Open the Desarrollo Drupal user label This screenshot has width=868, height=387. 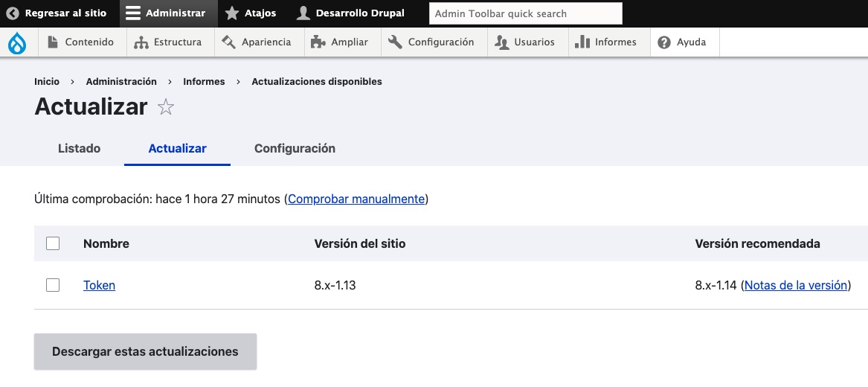[361, 13]
